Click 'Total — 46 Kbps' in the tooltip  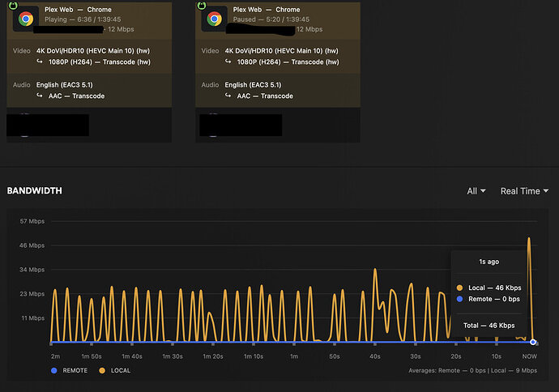489,326
